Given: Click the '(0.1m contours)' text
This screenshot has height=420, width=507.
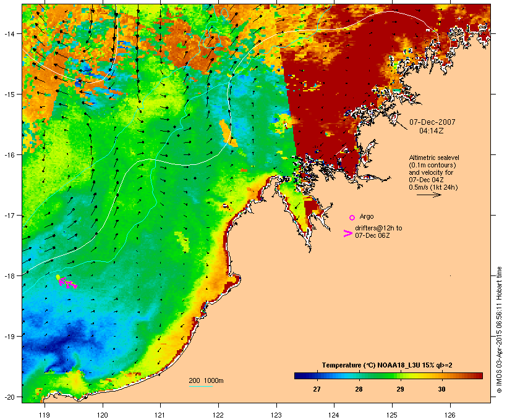Looking at the screenshot, I should tap(432, 165).
